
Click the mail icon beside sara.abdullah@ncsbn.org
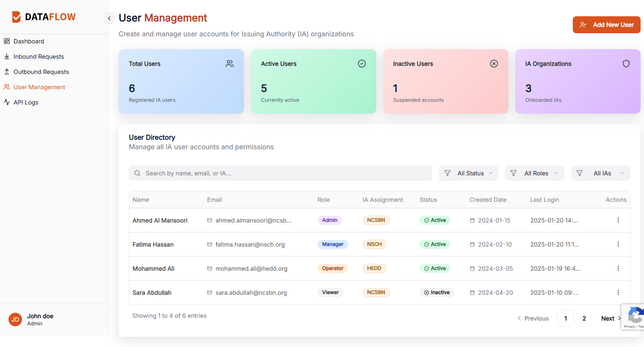click(209, 293)
